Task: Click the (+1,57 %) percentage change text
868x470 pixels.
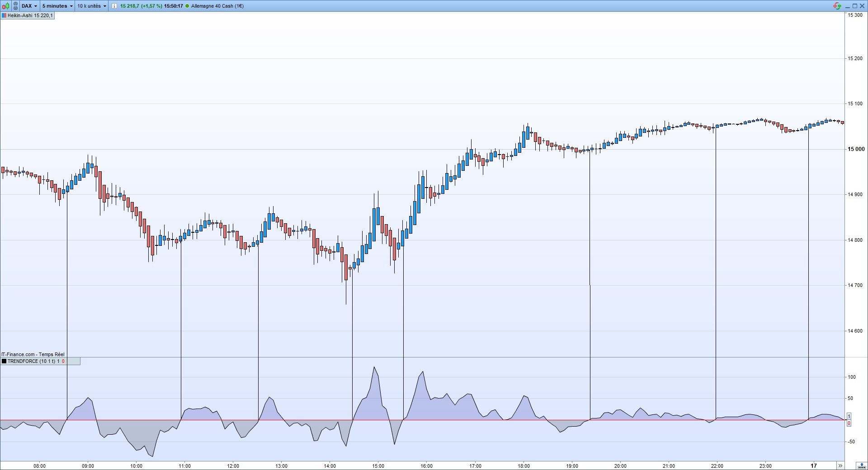Action: tap(151, 6)
